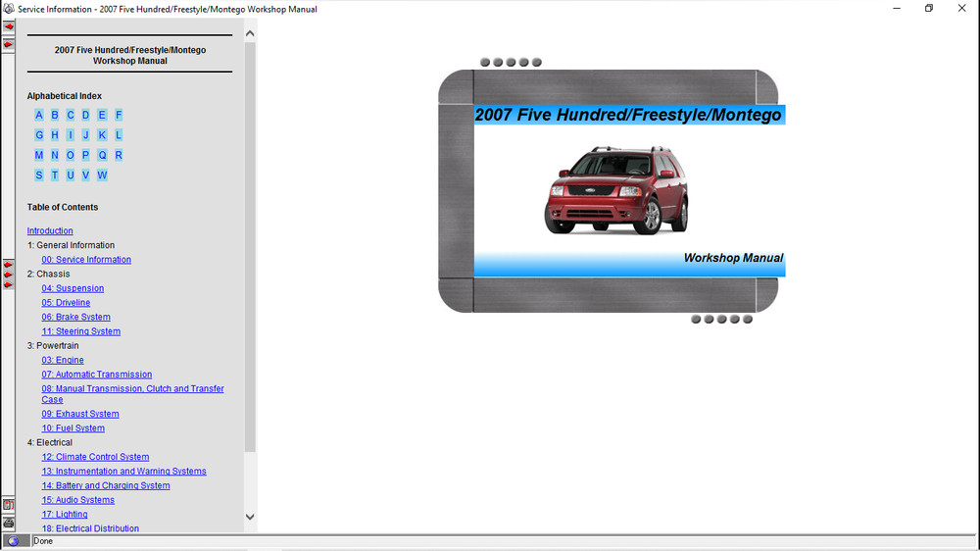Click the second red arrow below the topmost one

click(x=9, y=45)
